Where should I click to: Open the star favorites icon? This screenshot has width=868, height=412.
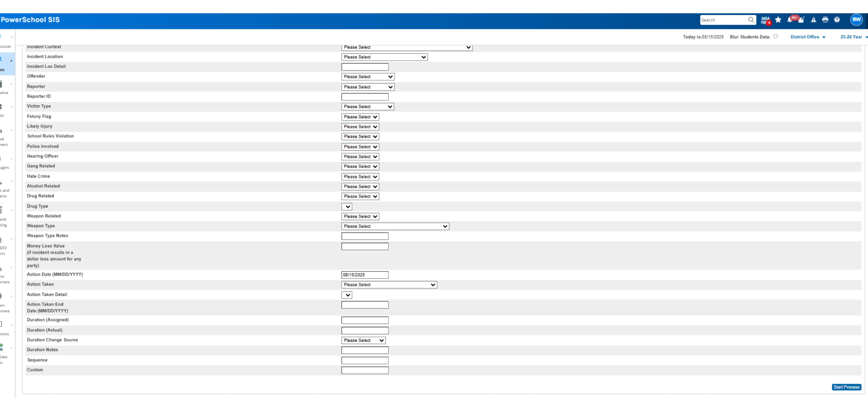[x=778, y=20]
